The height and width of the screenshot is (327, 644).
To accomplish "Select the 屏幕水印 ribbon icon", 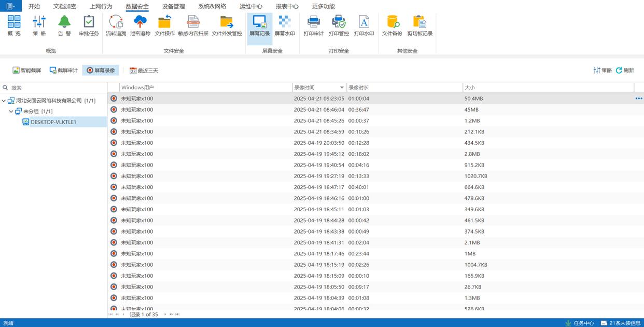I will [x=284, y=25].
